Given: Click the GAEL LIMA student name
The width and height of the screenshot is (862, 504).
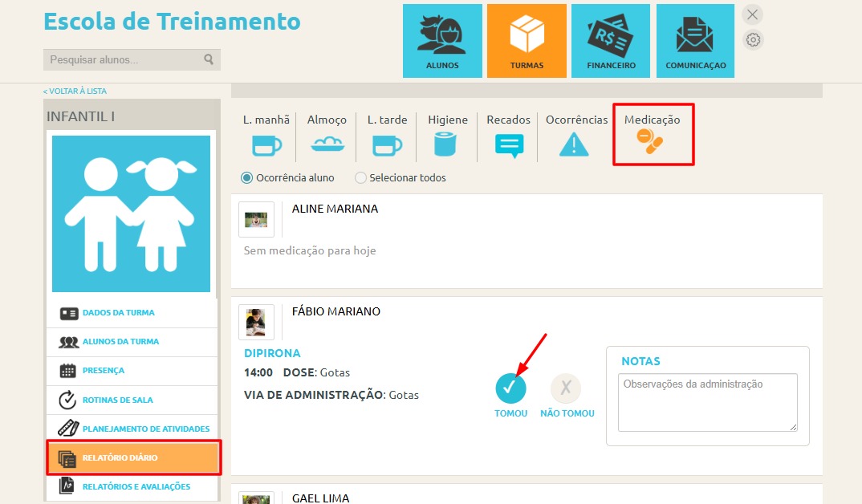Looking at the screenshot, I should (x=320, y=498).
